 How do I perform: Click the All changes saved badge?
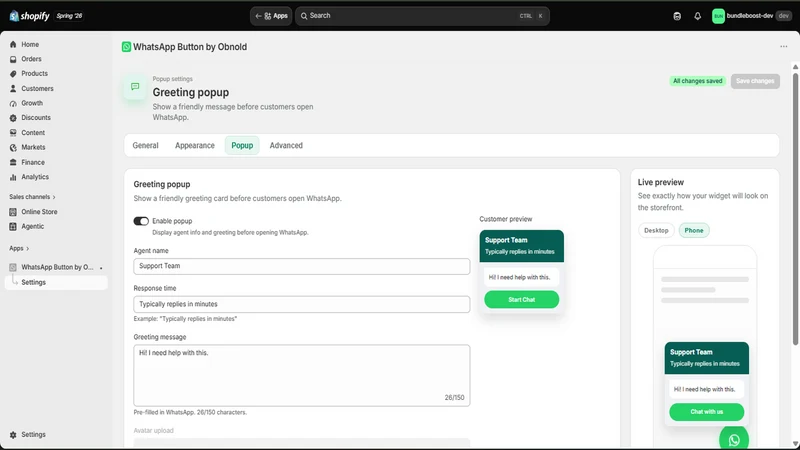[697, 81]
